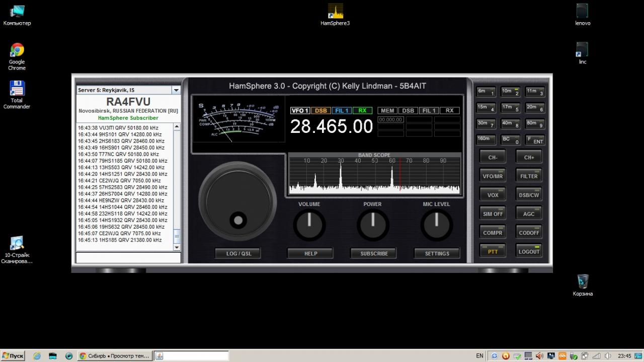Toggle the VOX button
Image resolution: width=644 pixels, height=362 pixels.
click(x=493, y=195)
